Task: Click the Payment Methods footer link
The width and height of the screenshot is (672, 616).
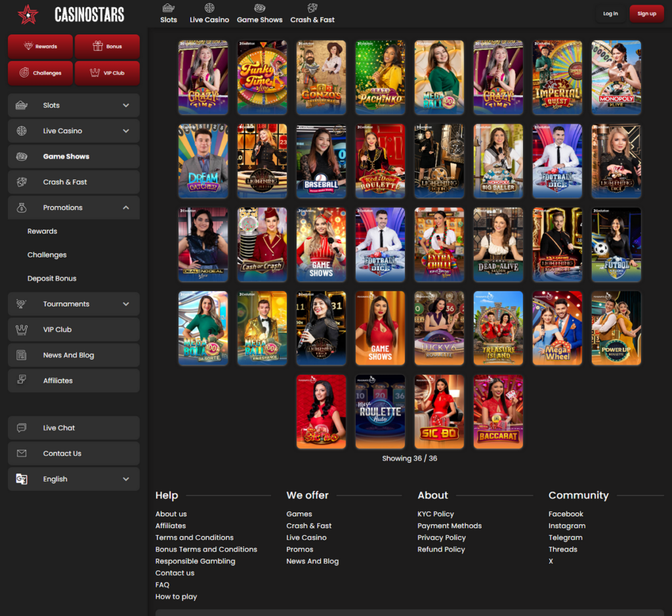Action: pos(450,525)
